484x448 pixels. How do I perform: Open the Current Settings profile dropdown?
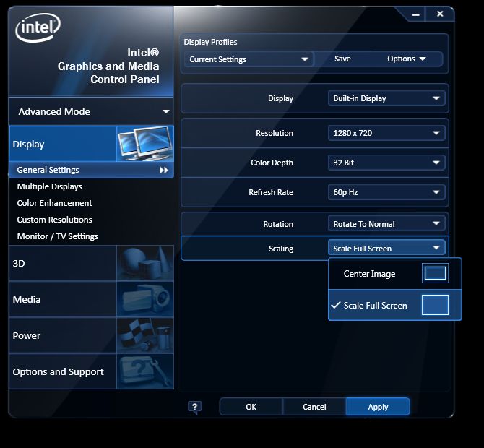click(x=249, y=59)
